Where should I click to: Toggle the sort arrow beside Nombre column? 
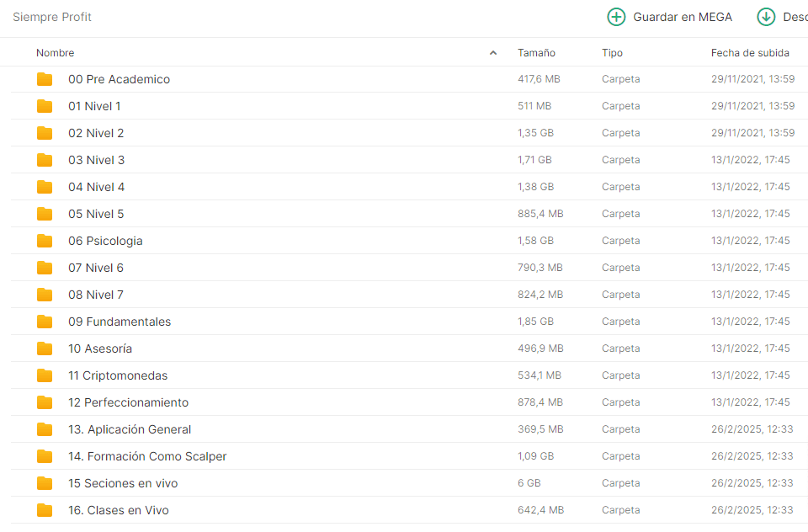[x=493, y=53]
